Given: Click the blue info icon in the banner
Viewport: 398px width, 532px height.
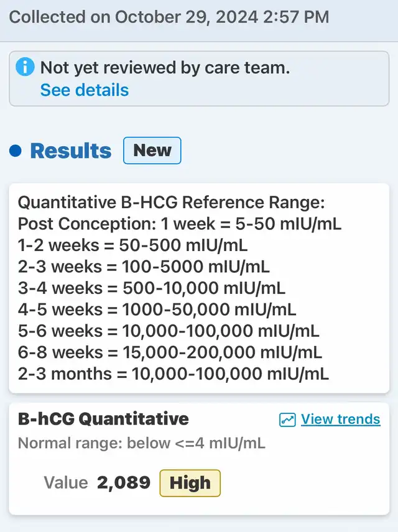Looking at the screenshot, I should tap(25, 68).
